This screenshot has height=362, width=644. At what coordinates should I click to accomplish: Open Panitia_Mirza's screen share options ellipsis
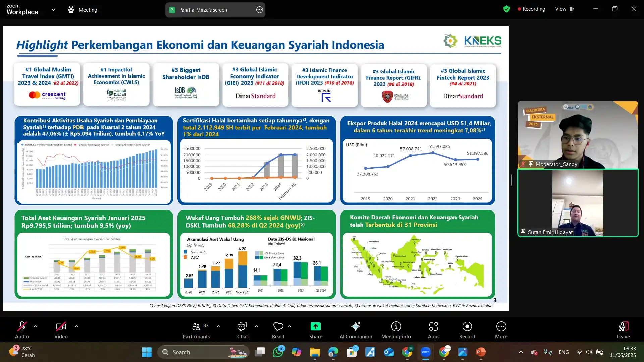point(260,10)
